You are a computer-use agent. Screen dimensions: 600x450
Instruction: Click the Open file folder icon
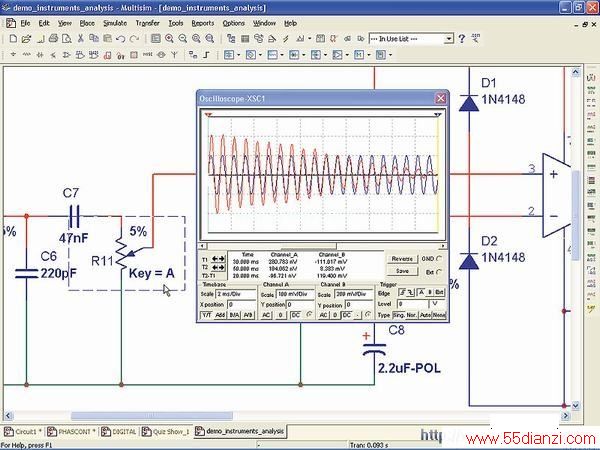tap(26, 39)
